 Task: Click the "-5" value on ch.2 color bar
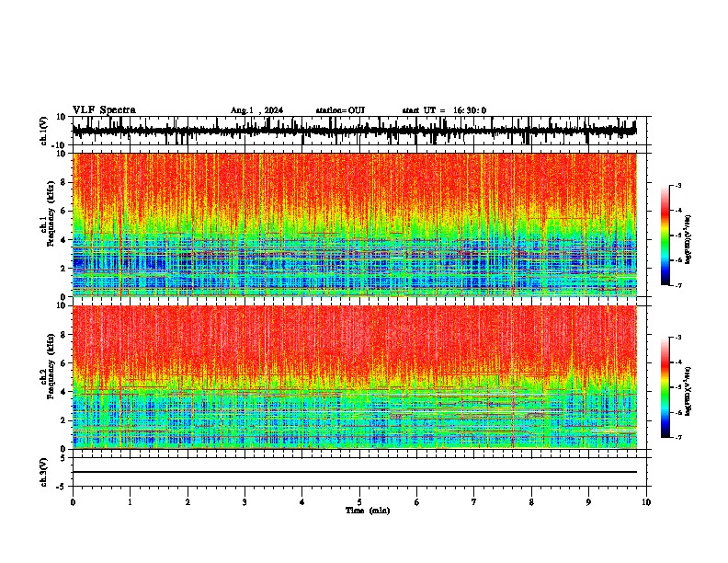(677, 387)
